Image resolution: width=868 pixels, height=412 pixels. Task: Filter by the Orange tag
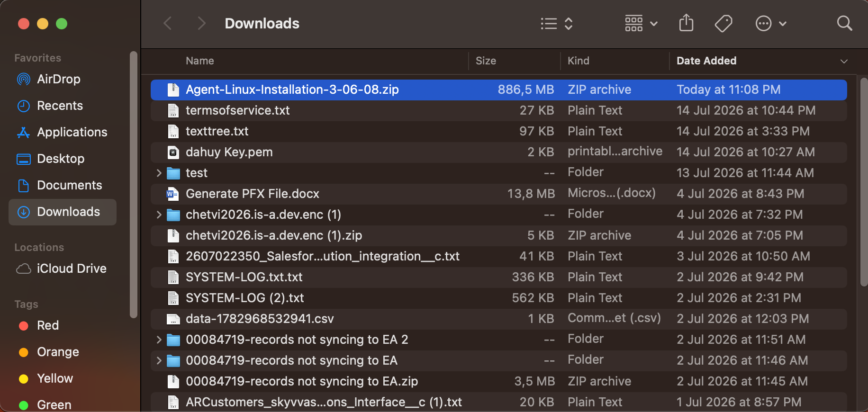pos(49,352)
